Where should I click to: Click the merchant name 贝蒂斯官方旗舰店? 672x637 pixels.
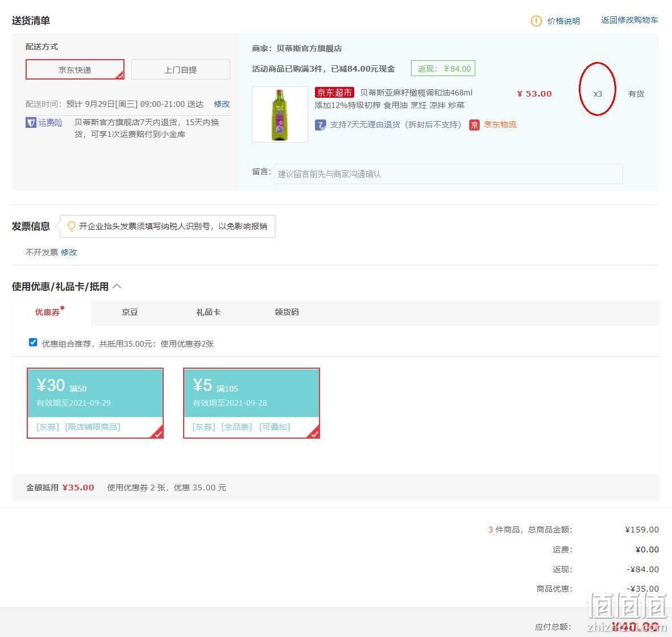coord(309,48)
